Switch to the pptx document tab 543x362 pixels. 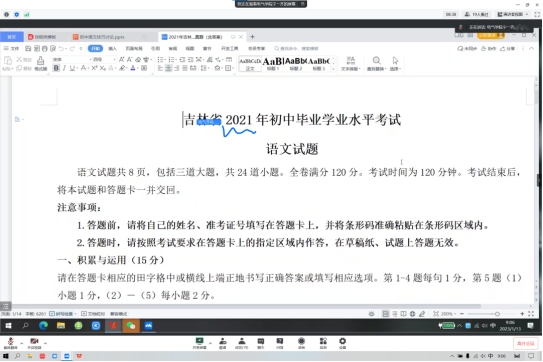click(109, 37)
